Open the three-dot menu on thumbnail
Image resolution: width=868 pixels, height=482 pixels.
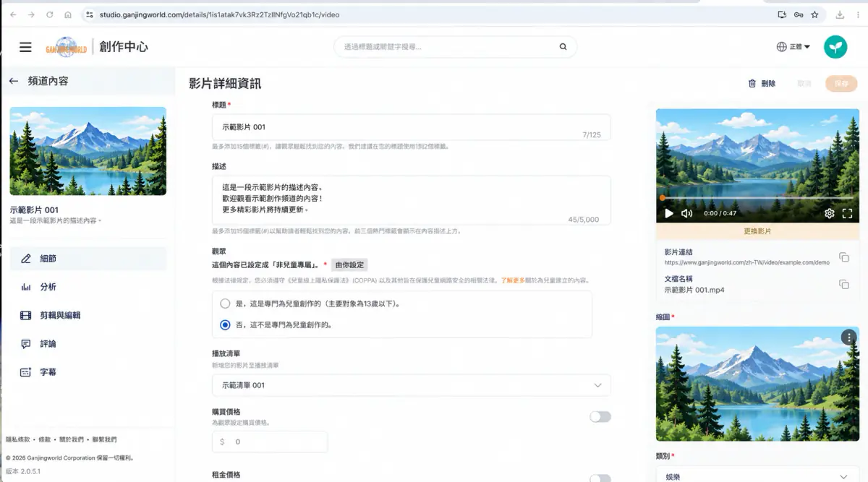click(848, 337)
